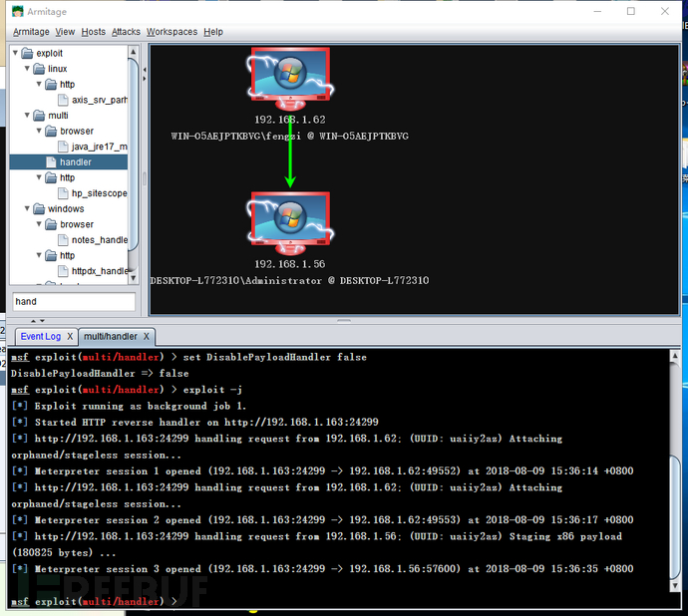Click console scrollbar down arrow
Screen dimensions: 688x616
[x=675, y=585]
